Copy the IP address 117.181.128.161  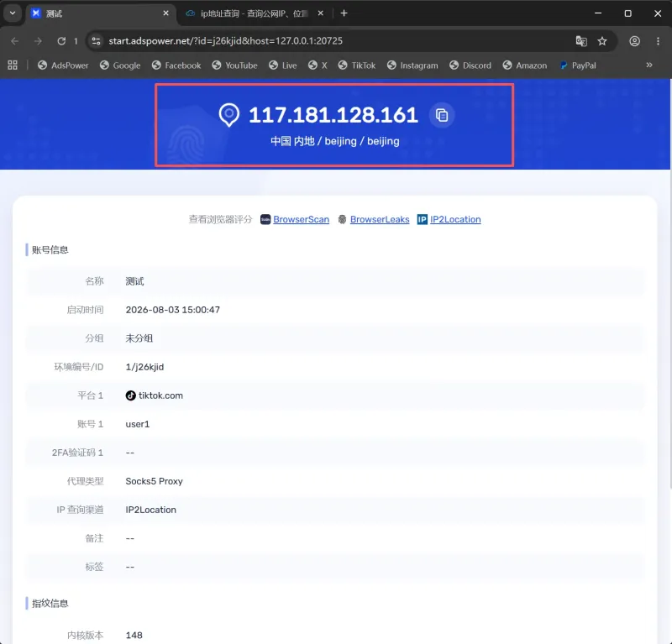(442, 115)
